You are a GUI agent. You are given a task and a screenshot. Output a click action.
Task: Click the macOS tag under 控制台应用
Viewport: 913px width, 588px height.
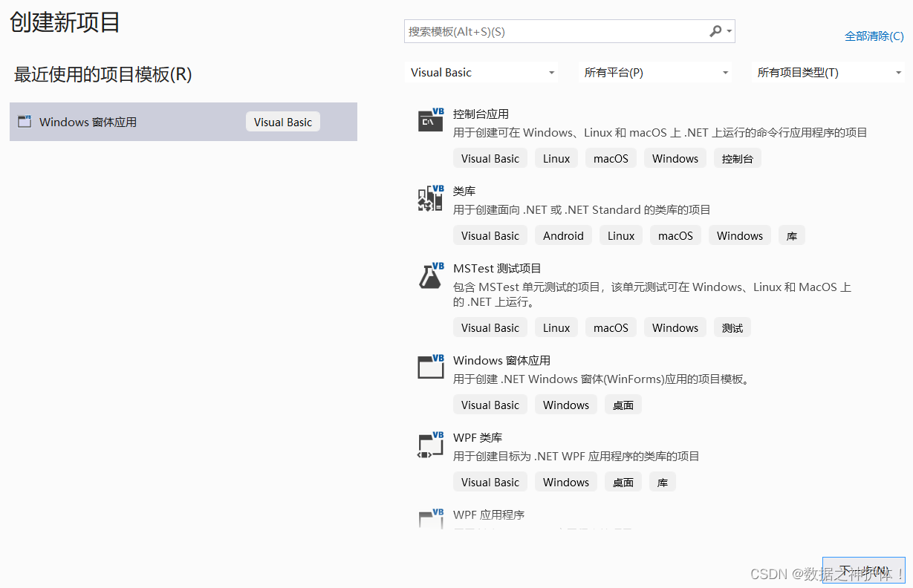611,158
